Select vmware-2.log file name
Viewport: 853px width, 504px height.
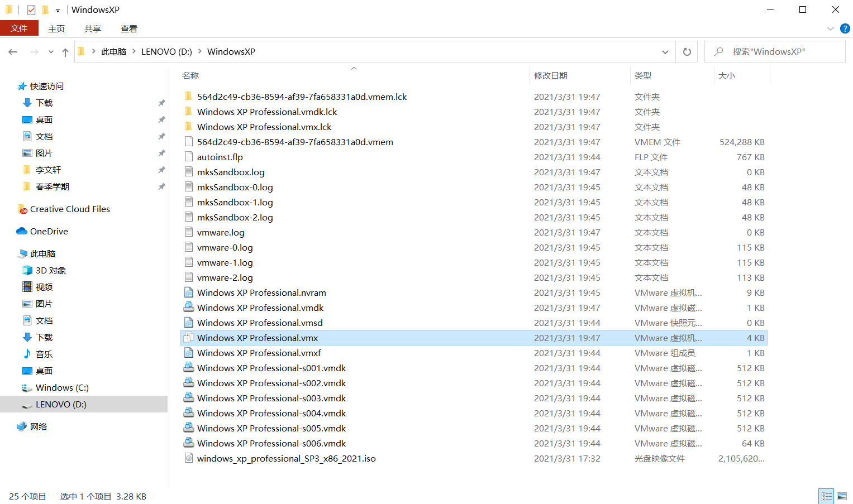(225, 278)
